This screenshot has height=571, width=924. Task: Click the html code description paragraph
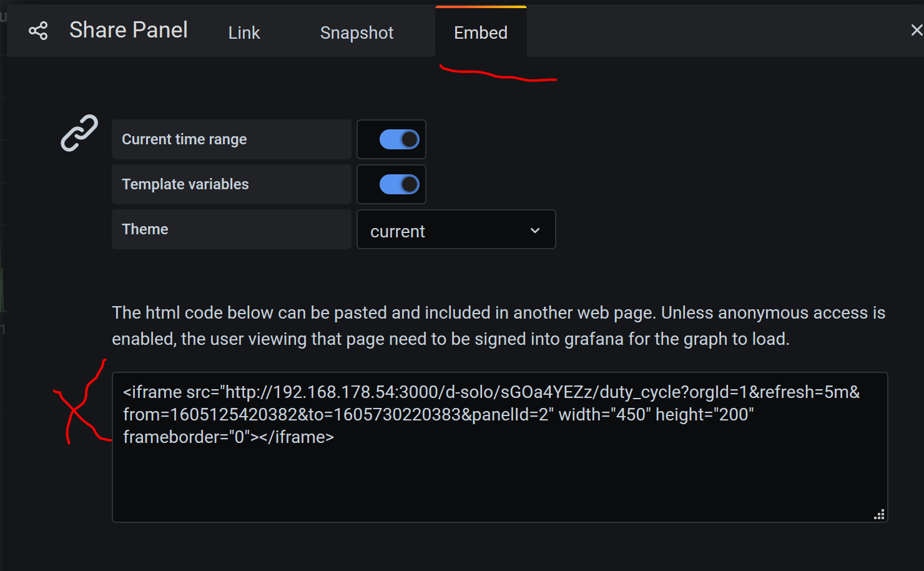pyautogui.click(x=498, y=325)
